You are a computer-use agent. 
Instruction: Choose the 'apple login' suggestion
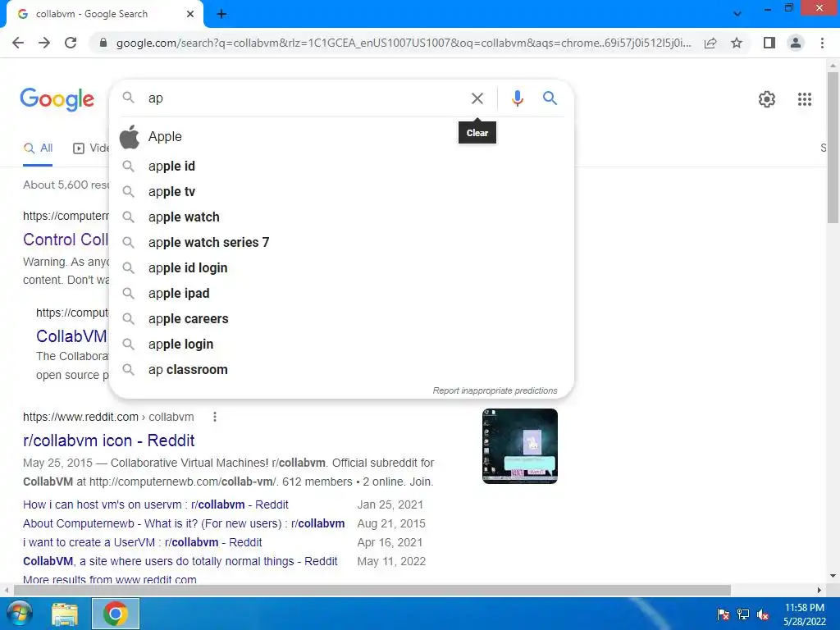pyautogui.click(x=341, y=345)
